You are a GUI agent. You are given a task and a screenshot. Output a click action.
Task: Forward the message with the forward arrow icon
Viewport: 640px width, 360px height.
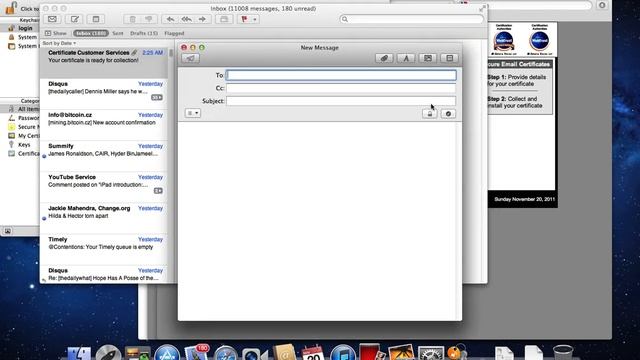point(202,19)
